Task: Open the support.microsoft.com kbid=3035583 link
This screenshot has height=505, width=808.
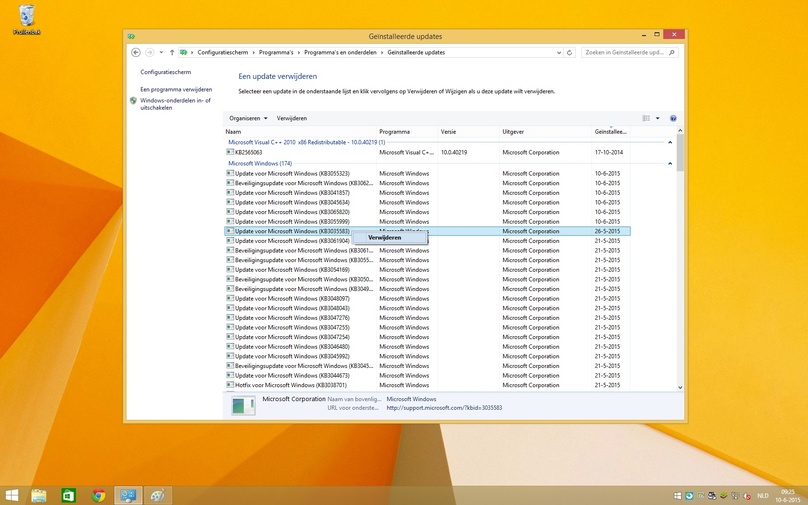Action: (444, 408)
